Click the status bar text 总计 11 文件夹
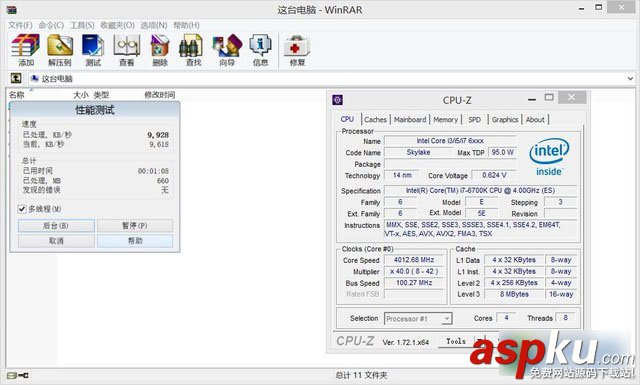Screen dimensions: 640x385 [361, 375]
